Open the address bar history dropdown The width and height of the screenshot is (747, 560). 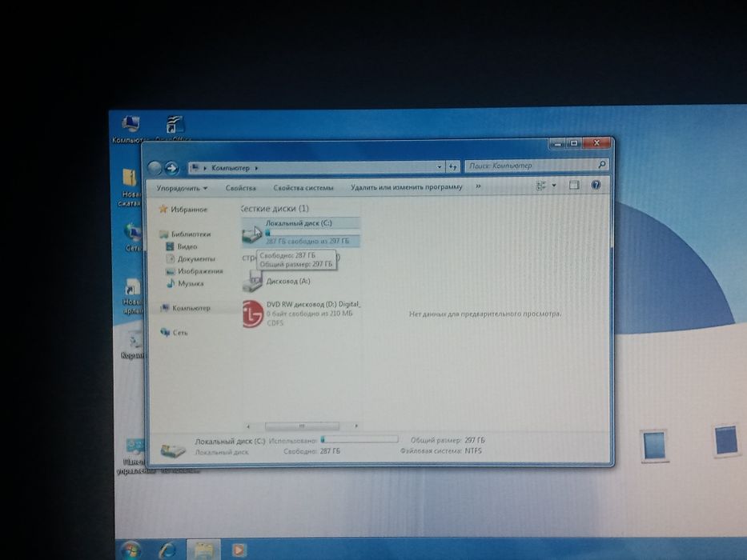tap(439, 167)
